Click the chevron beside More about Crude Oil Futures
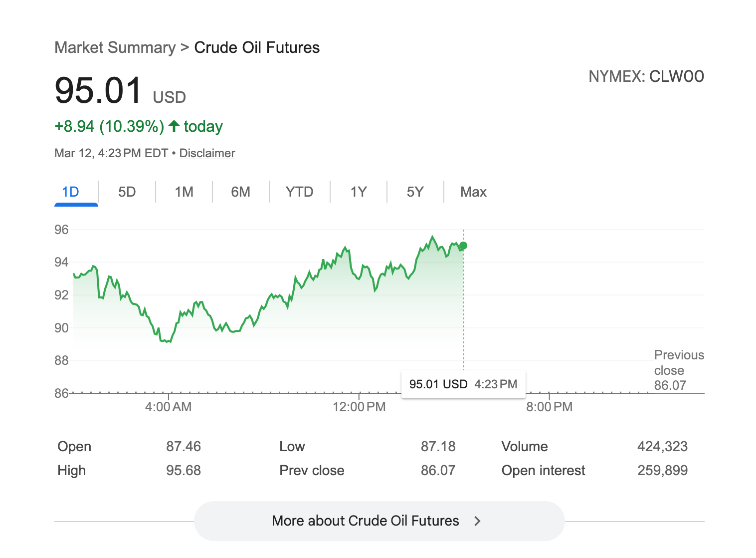756x558 pixels. pyautogui.click(x=477, y=521)
